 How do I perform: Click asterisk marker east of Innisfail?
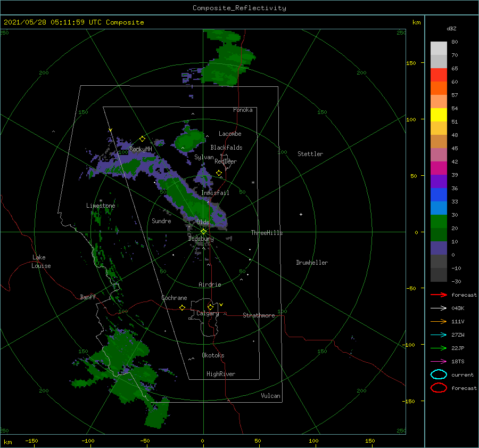click(x=253, y=183)
